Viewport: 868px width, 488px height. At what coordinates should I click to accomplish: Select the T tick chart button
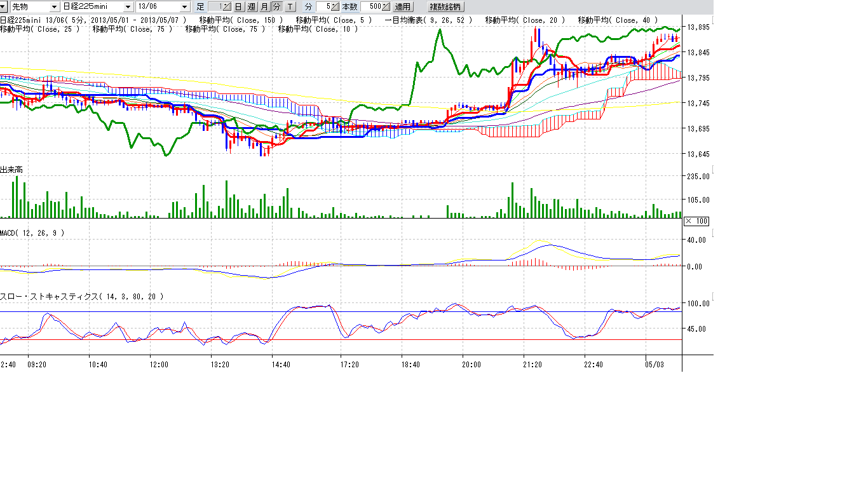290,6
